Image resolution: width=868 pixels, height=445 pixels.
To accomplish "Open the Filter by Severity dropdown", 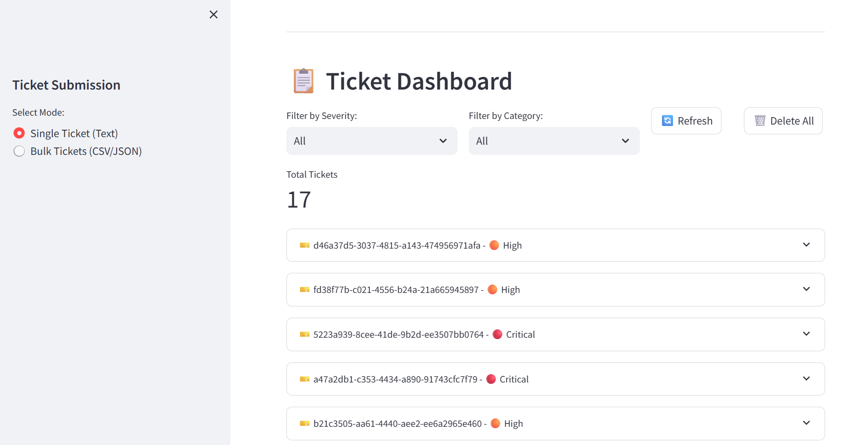I will pos(371,141).
